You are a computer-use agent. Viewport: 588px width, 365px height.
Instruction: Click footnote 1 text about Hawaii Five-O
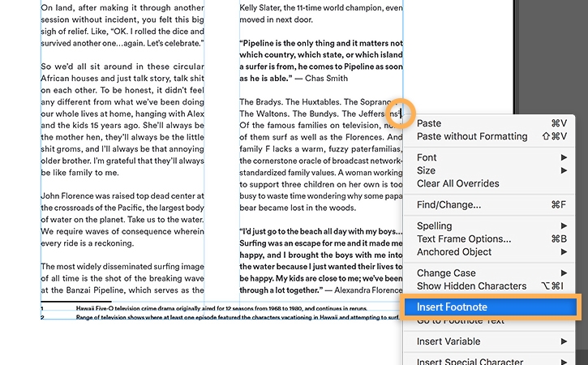221,309
